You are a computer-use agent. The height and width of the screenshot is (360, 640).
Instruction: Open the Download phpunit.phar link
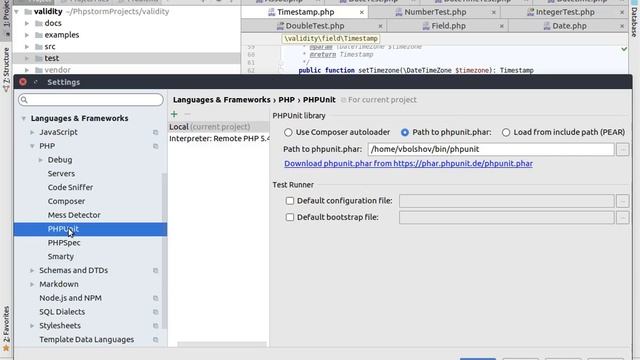[x=408, y=164]
